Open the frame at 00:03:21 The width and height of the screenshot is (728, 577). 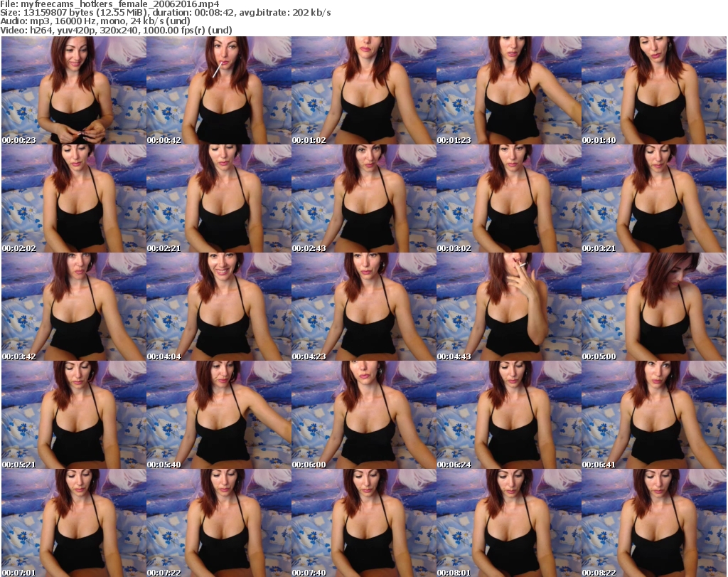click(x=654, y=198)
